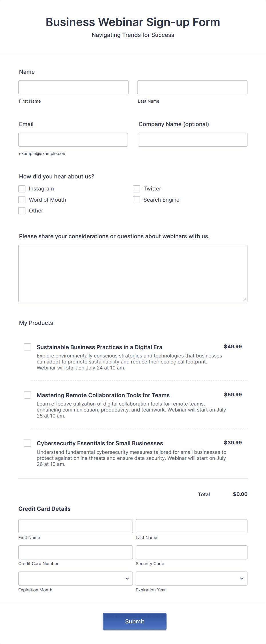266x644 pixels.
Task: Select the Sustainable Business Practices webinar
Action: 27,347
